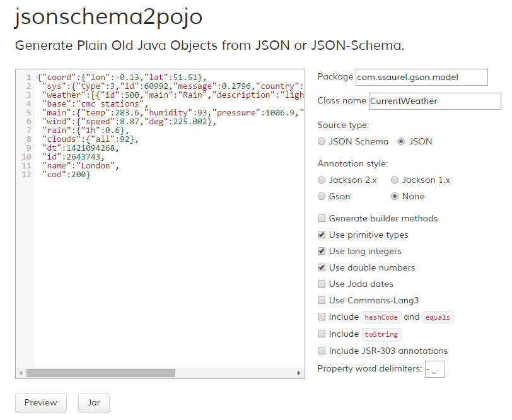Enable Include JSR-303 annotations

(x=322, y=351)
